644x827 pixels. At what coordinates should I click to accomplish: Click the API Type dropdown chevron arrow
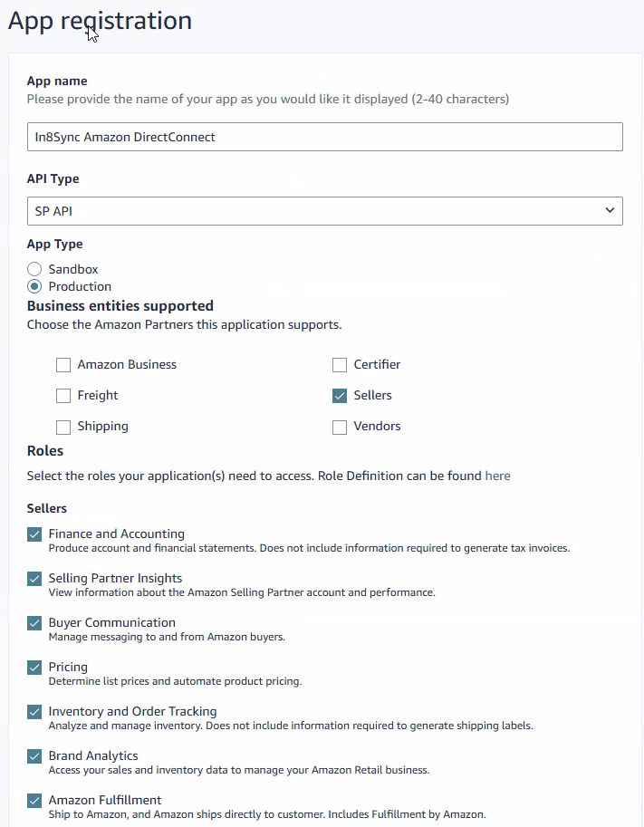click(x=609, y=211)
